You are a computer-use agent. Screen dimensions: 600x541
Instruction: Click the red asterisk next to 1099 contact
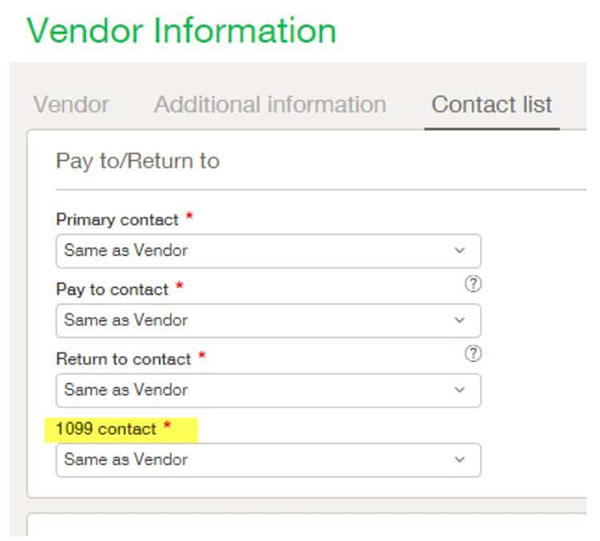click(167, 427)
